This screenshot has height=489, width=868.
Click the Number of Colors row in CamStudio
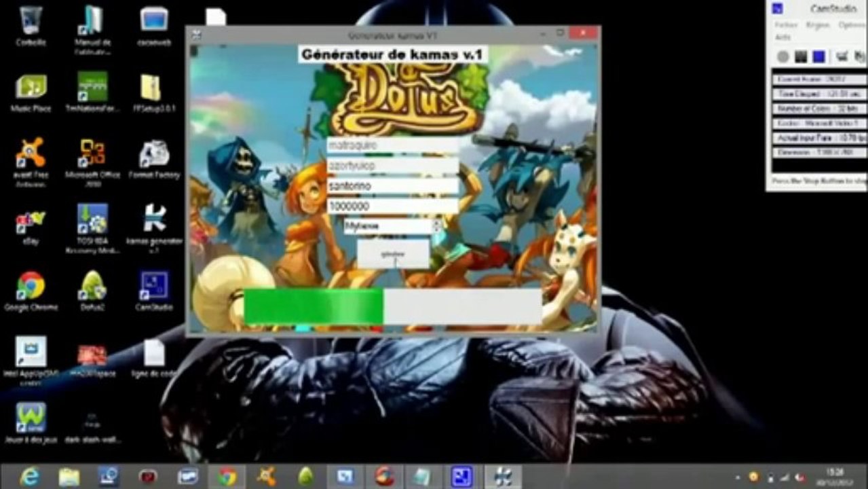pyautogui.click(x=818, y=109)
